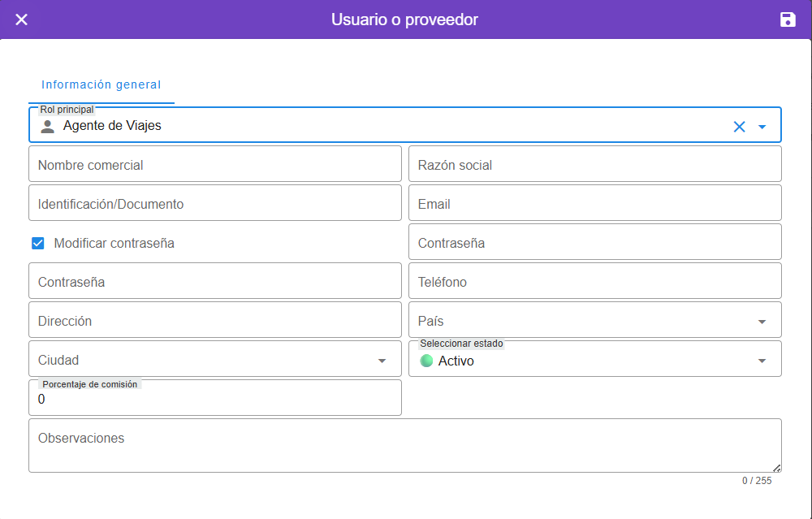Switch to the Información general tab
This screenshot has height=519, width=812.
(x=101, y=84)
